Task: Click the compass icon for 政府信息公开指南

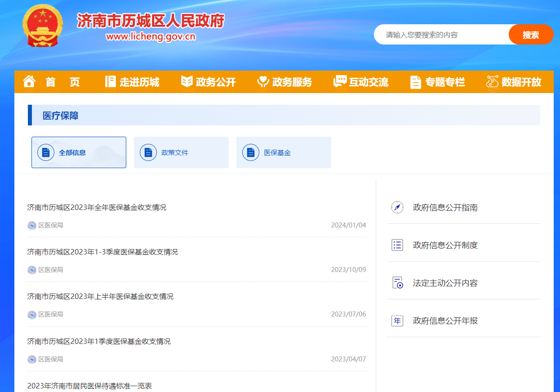Action: point(397,207)
